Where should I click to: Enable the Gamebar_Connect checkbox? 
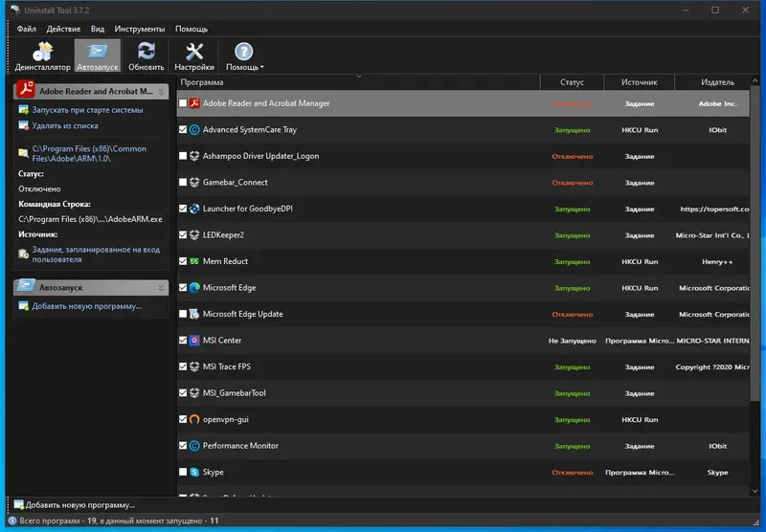pos(183,182)
